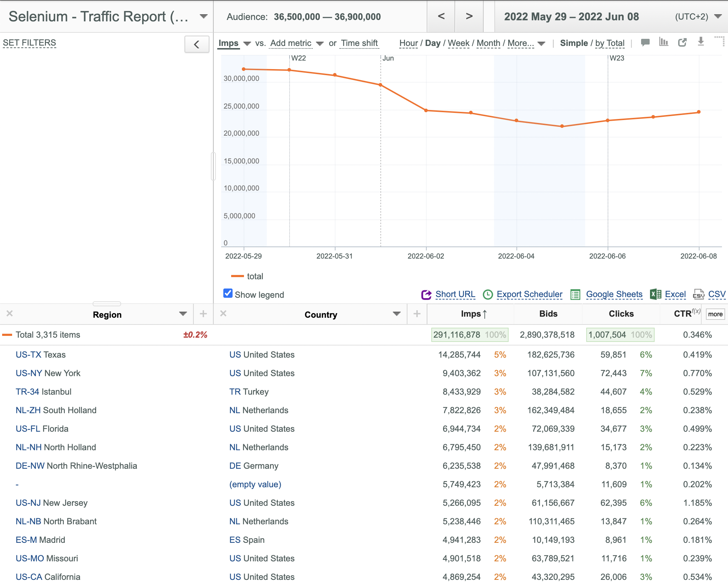Remove the Region column with its X
The height and width of the screenshot is (582, 728).
[10, 313]
